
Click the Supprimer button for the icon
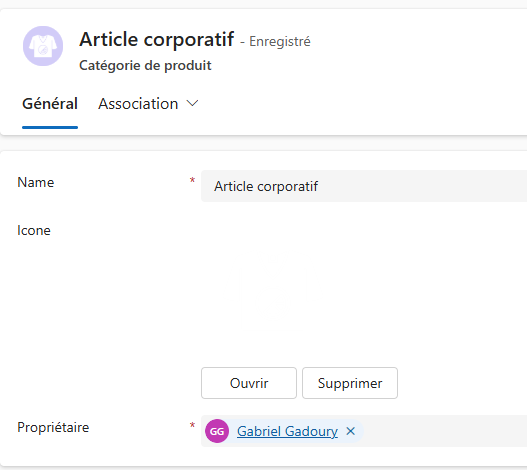pyautogui.click(x=350, y=383)
